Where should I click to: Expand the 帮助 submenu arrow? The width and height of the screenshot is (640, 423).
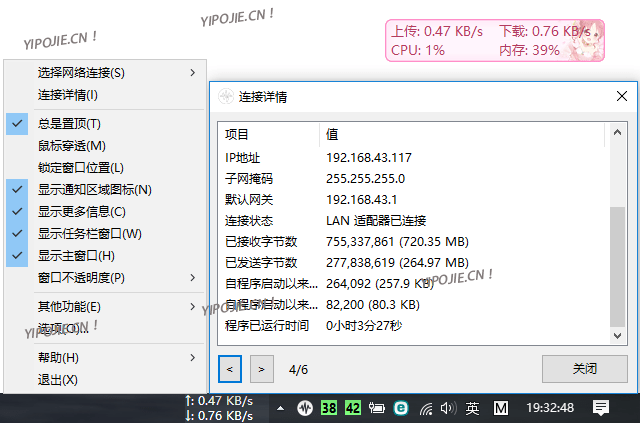(x=193, y=358)
